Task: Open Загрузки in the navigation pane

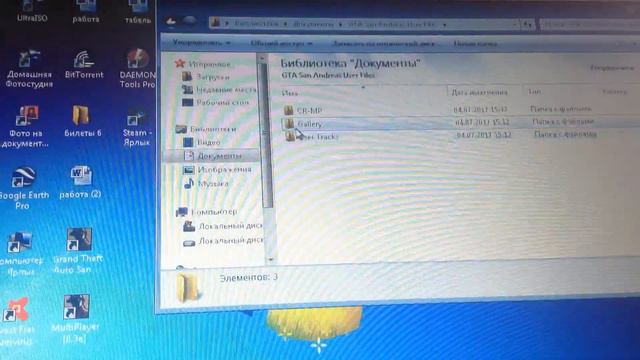Action: click(x=206, y=77)
